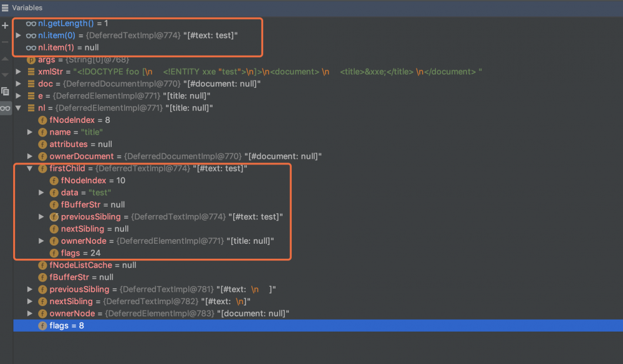Click the field icon beside fNodeListCache

coord(42,265)
